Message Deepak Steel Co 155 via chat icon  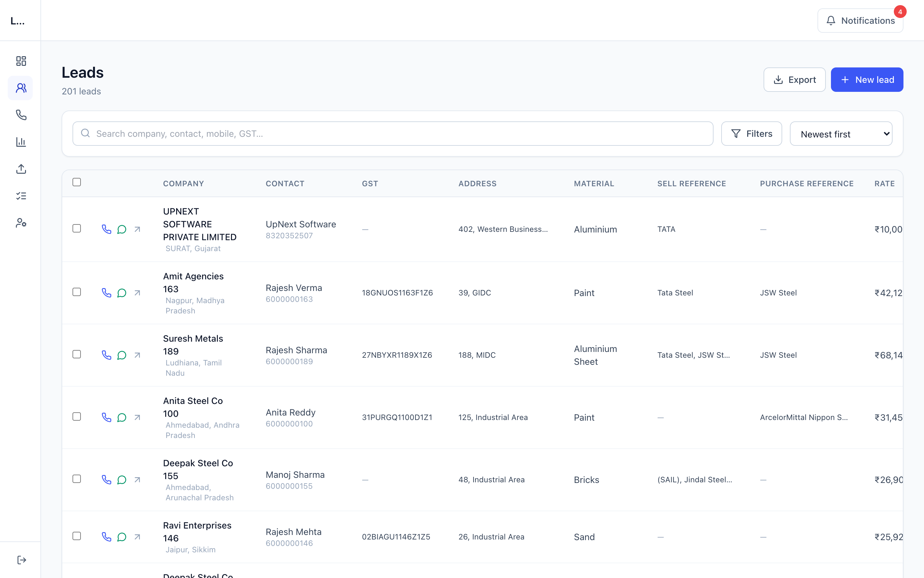[122, 479]
